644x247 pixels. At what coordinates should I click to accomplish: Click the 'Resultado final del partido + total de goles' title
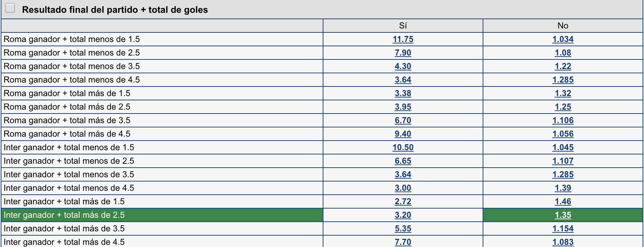click(x=115, y=10)
